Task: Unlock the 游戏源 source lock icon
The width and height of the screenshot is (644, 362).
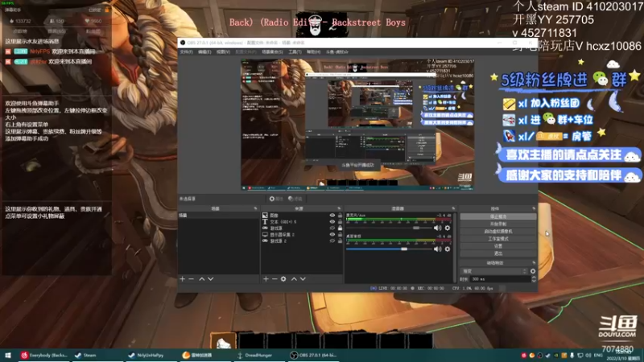Action: point(340,228)
